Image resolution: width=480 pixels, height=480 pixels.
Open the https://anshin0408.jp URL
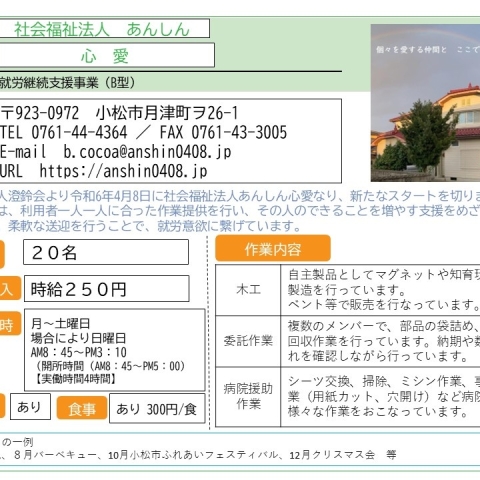123,171
